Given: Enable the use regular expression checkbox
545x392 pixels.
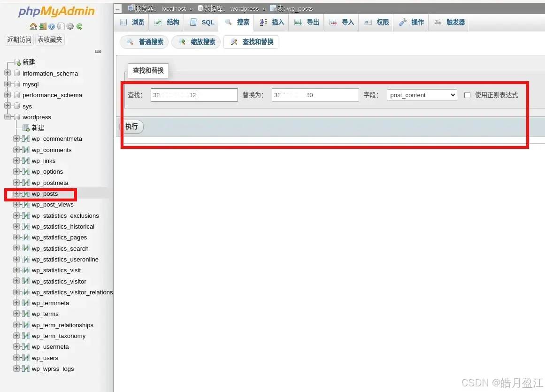Looking at the screenshot, I should click(467, 95).
